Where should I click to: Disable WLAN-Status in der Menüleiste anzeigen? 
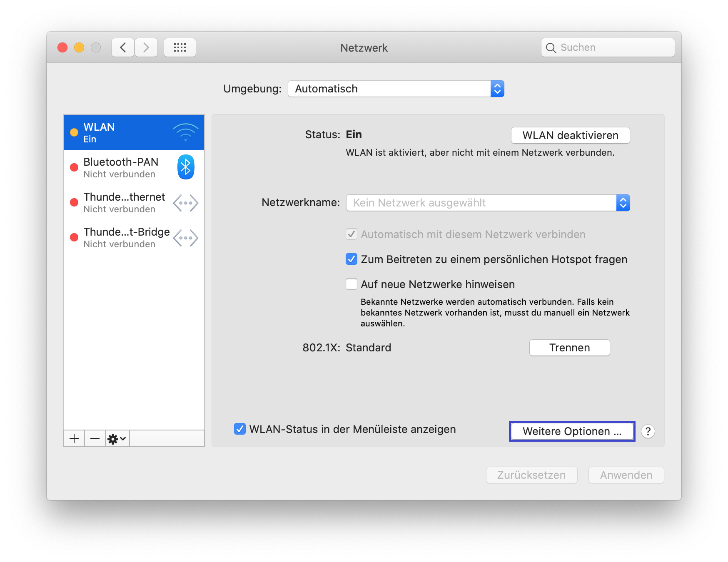click(x=240, y=429)
